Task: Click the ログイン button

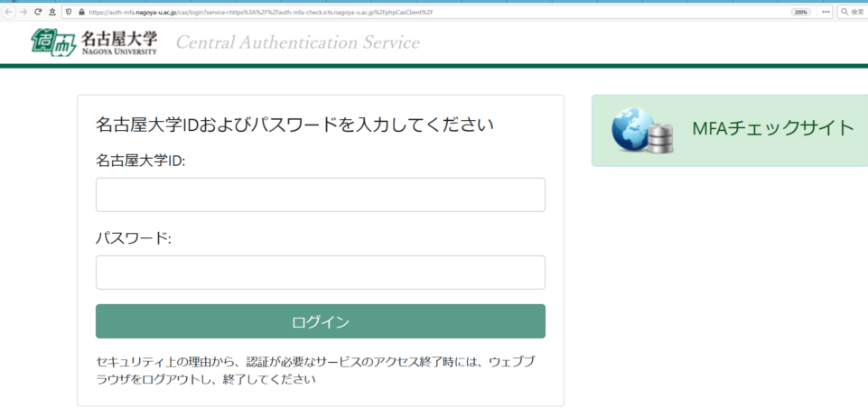Action: (x=321, y=321)
